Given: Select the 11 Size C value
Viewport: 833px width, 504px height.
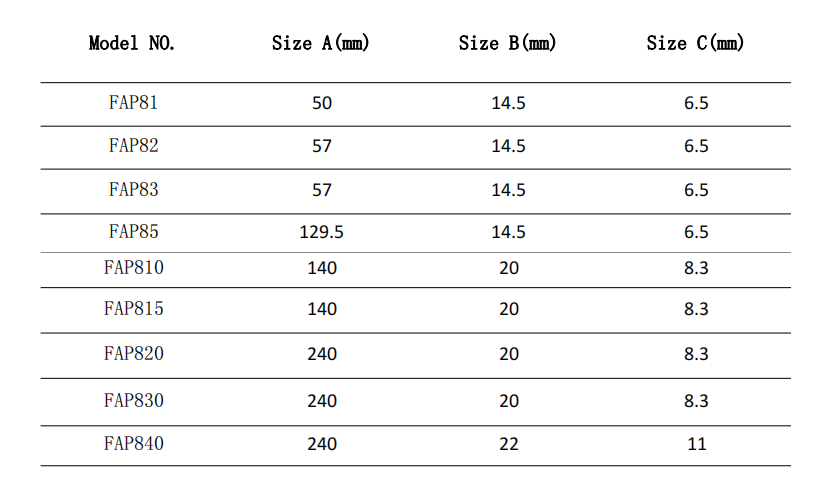Looking at the screenshot, I should (x=696, y=444).
